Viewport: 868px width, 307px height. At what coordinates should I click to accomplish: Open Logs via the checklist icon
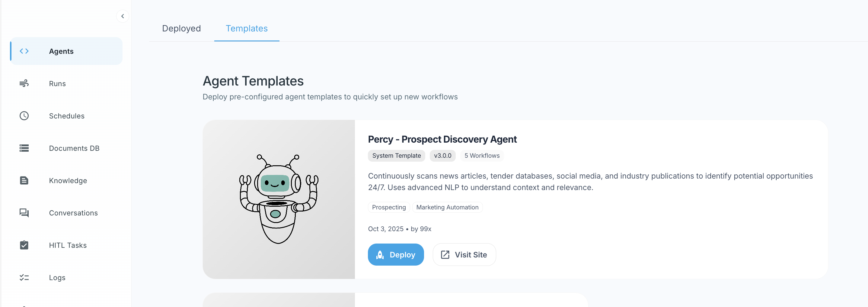click(x=24, y=277)
